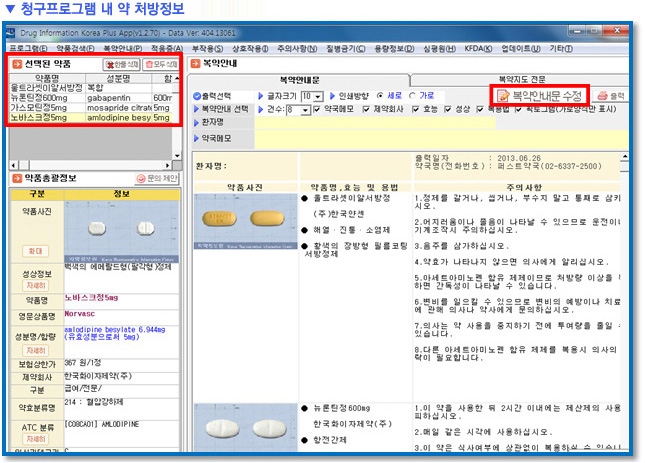The height and width of the screenshot is (463, 645).
Task: Click the white 뉴론틴 pill photo in preview
Action: tap(245, 428)
